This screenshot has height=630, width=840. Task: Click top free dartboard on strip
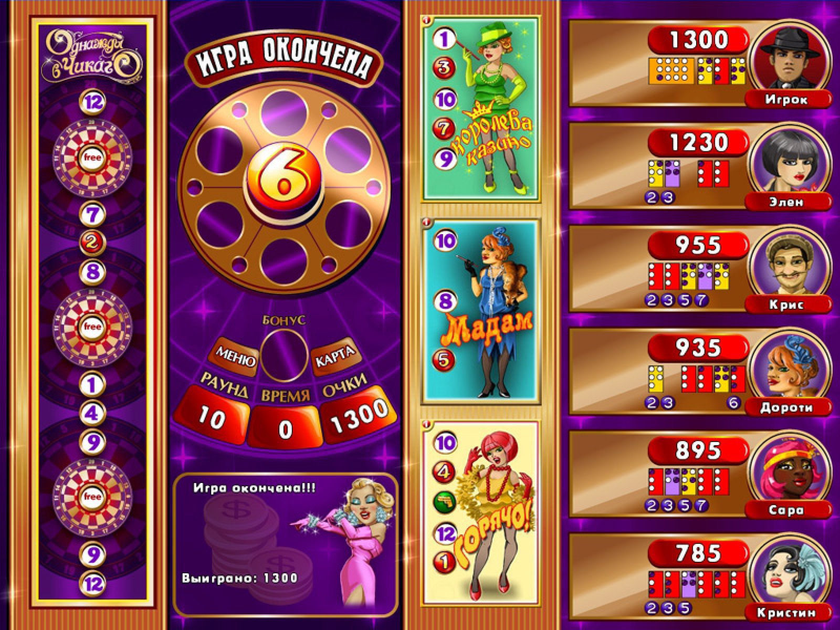click(92, 156)
